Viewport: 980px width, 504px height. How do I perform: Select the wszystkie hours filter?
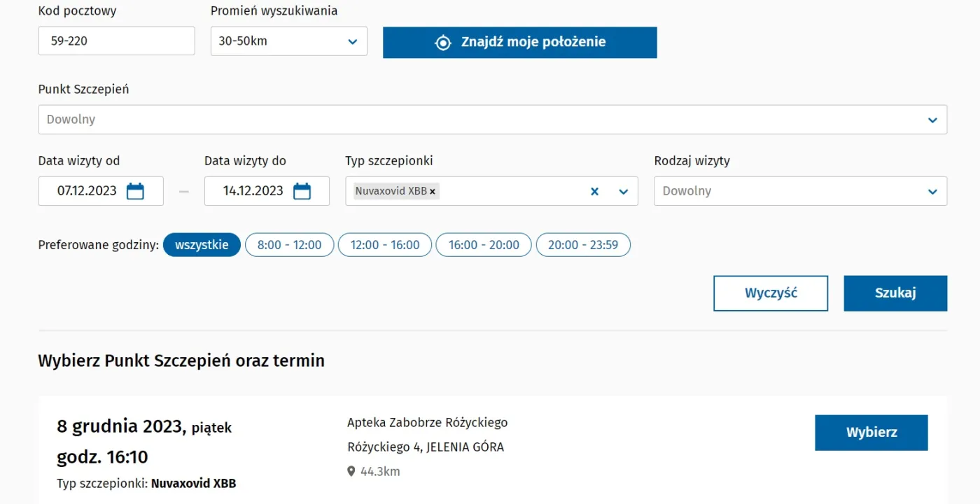(x=202, y=245)
